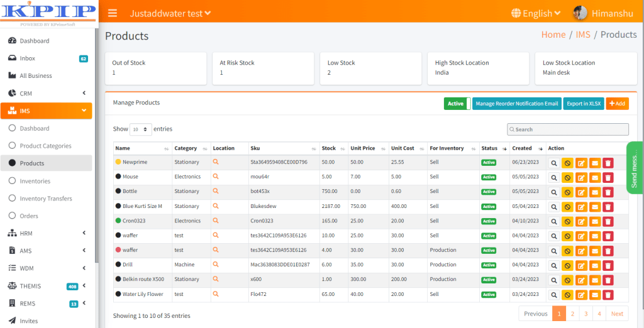View details of Drill product
The height and width of the screenshot is (328, 644).
[554, 265]
